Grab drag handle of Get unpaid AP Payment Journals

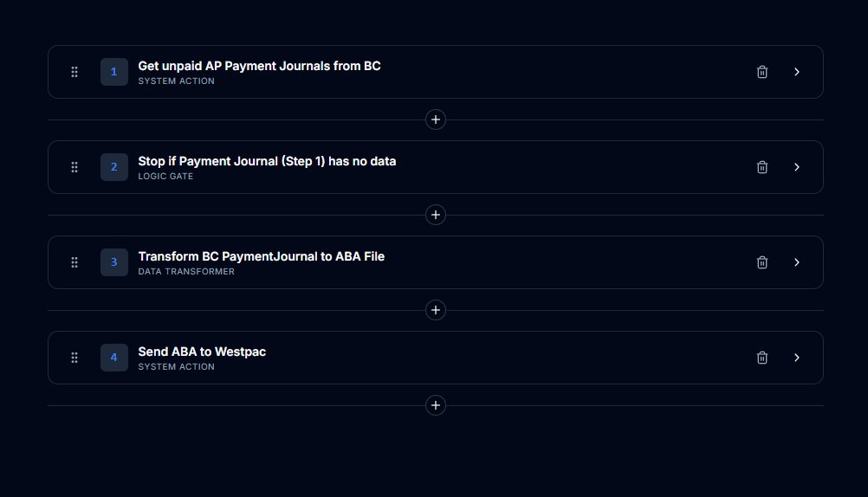pos(74,72)
